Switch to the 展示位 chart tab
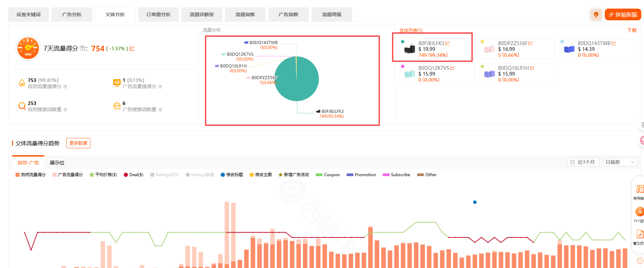644x268 pixels. click(57, 163)
